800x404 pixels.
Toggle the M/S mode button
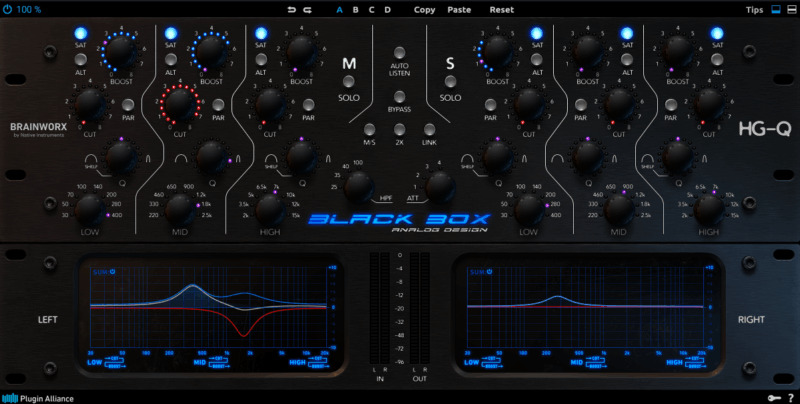[369, 129]
